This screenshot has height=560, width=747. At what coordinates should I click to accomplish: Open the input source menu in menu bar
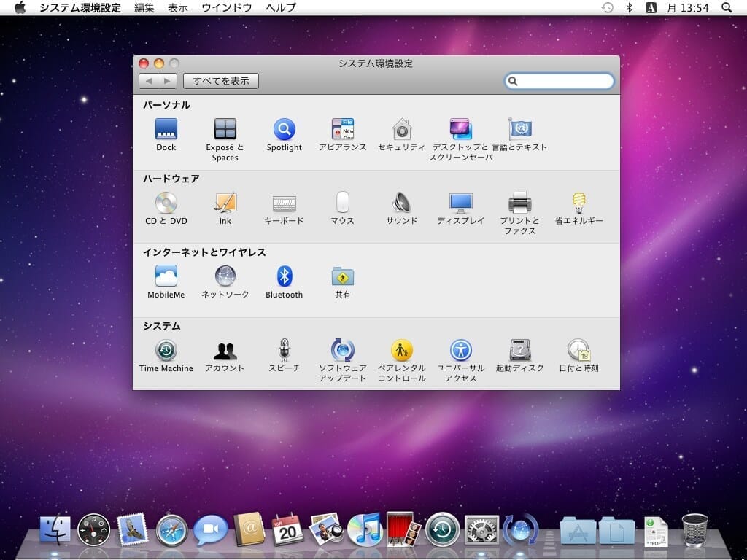[651, 7]
